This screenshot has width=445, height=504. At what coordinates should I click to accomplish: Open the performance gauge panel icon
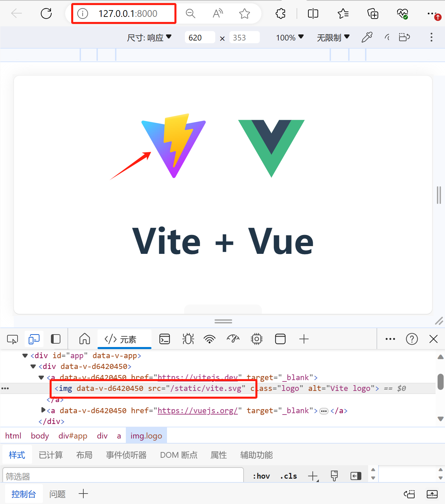pos(233,339)
